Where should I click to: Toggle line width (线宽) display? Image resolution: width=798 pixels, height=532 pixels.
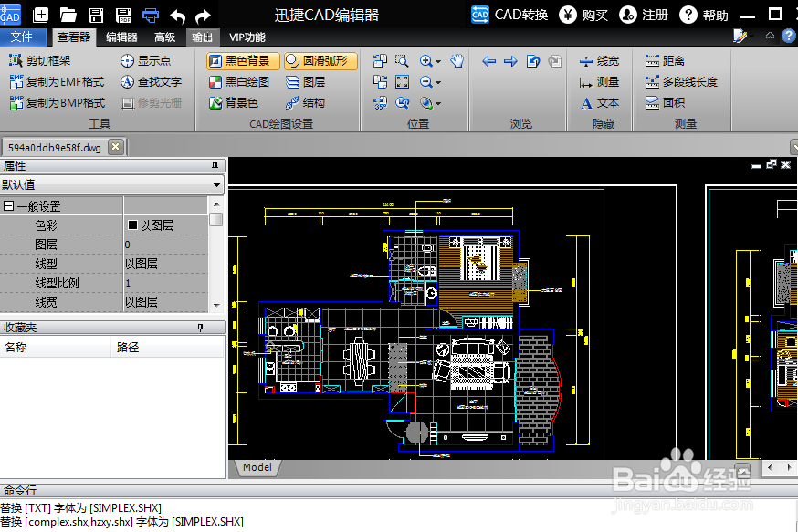(x=599, y=61)
